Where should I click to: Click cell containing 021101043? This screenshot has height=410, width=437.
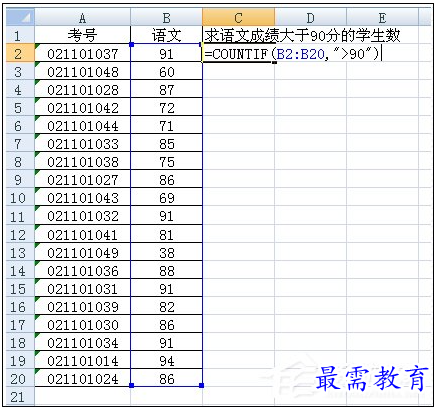83,198
